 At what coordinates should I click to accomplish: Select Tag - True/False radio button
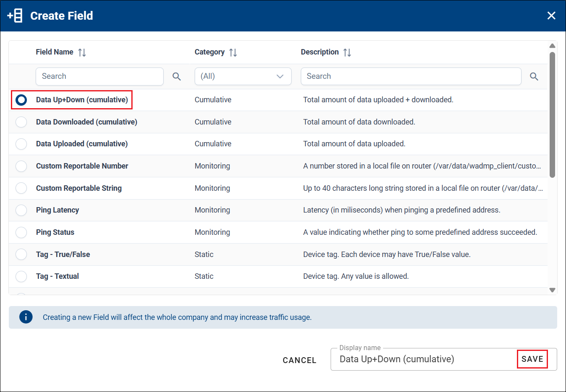21,254
